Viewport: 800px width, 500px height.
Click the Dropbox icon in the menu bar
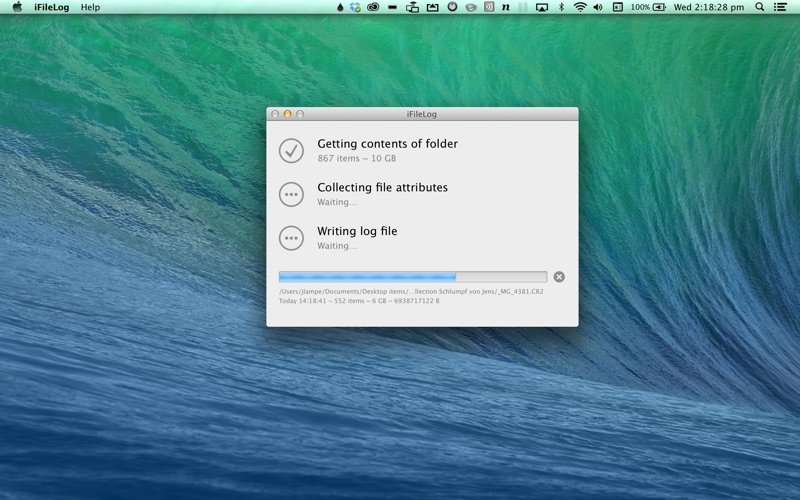(x=355, y=7)
